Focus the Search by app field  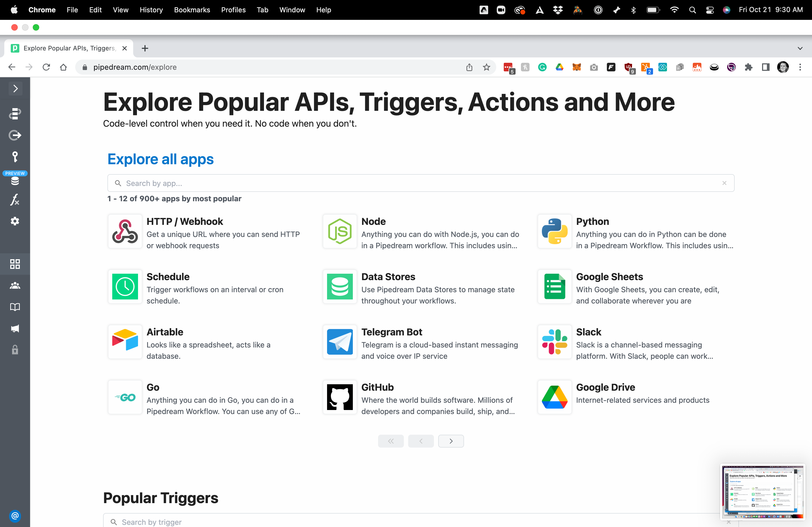point(409,183)
